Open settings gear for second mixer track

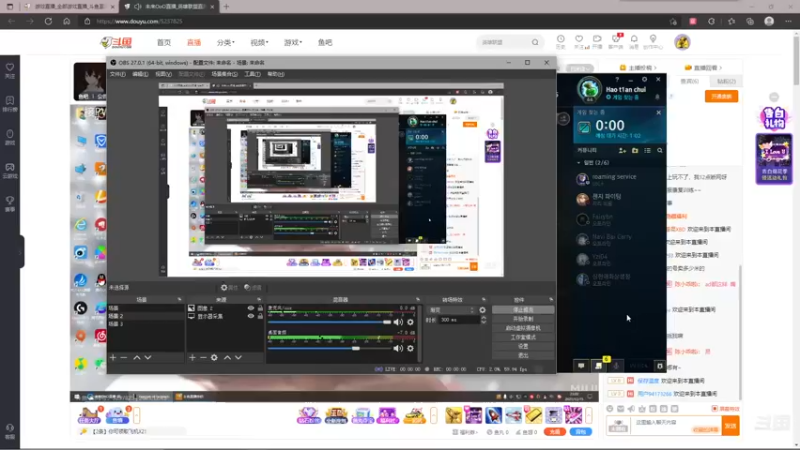point(410,348)
